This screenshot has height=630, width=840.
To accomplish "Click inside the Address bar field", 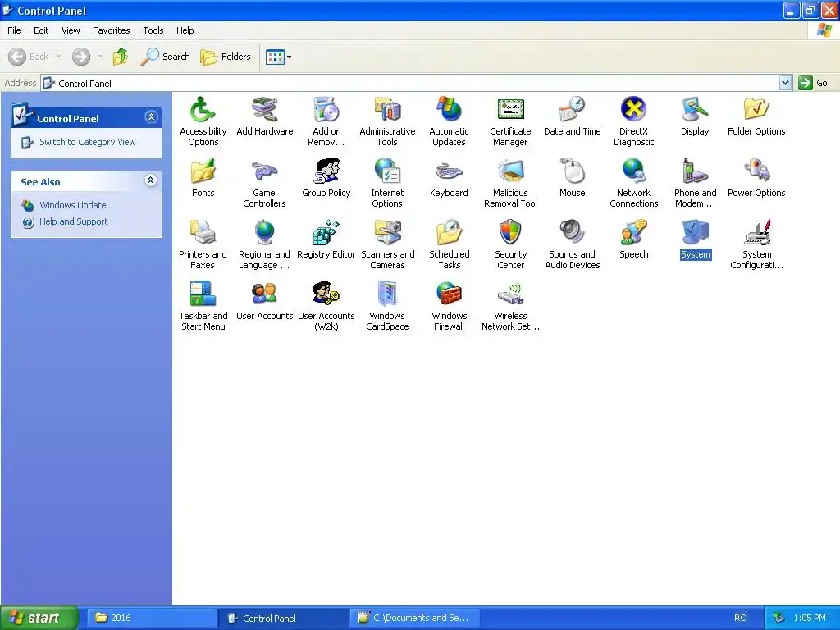I will tap(417, 83).
